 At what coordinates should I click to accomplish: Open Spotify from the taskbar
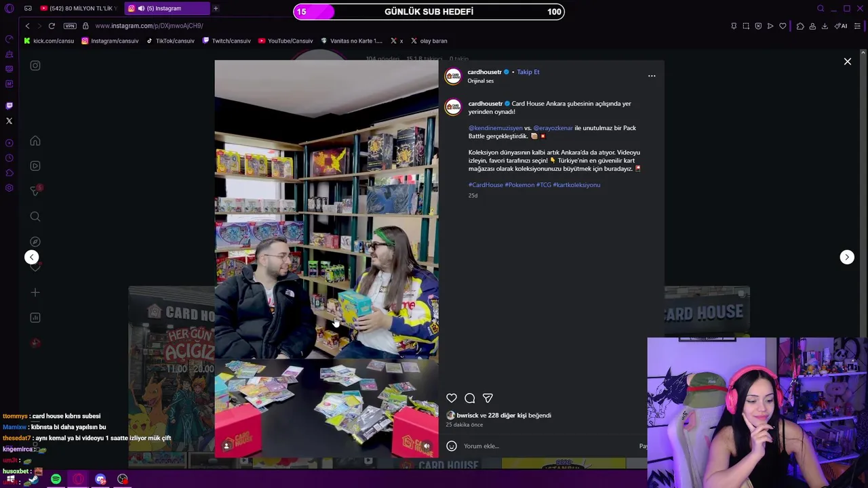[56, 479]
